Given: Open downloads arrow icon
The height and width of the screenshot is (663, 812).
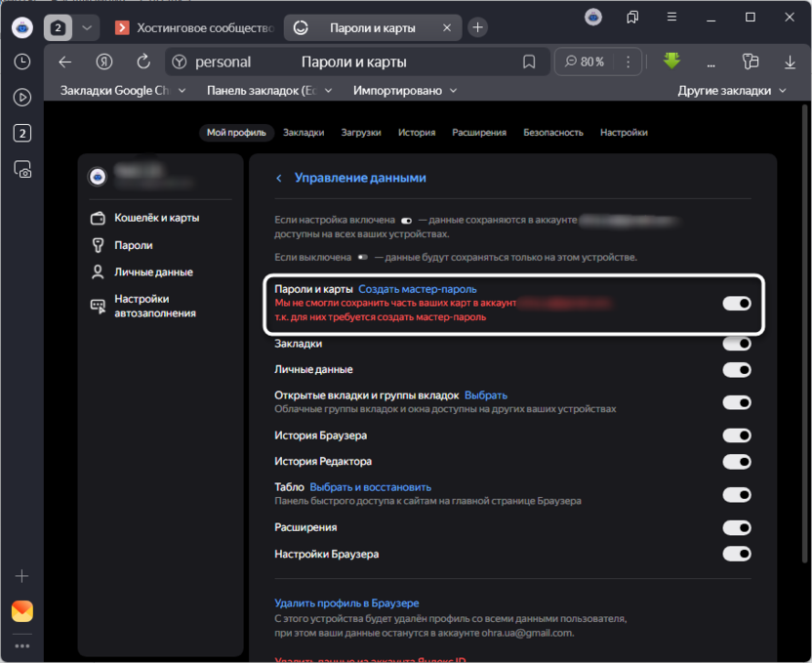Looking at the screenshot, I should 790,62.
